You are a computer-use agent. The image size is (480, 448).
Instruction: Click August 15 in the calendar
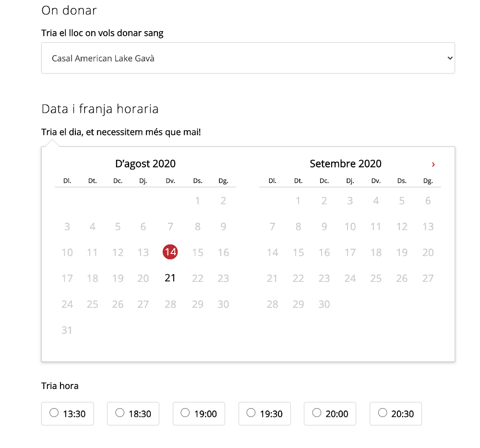coord(198,252)
